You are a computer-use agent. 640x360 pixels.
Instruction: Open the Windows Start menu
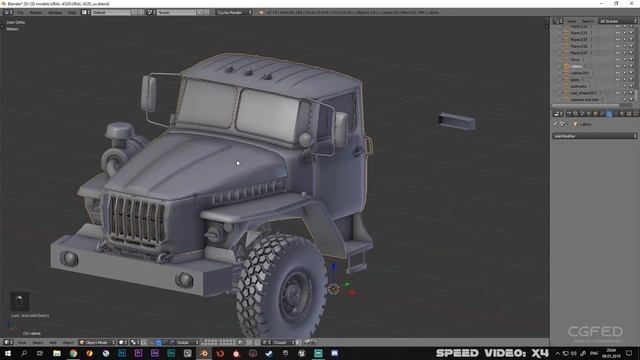tap(8, 353)
